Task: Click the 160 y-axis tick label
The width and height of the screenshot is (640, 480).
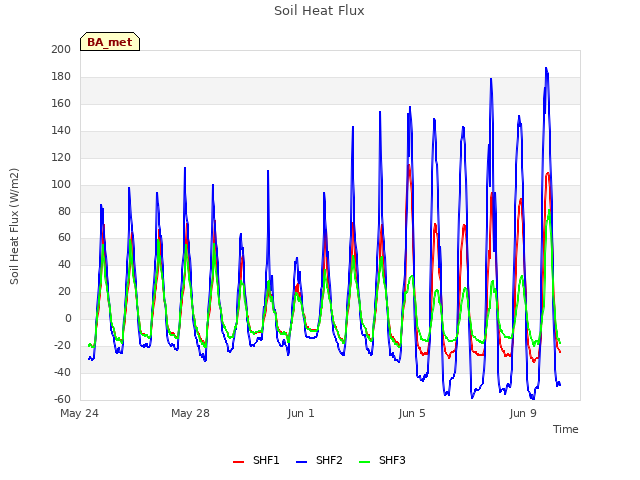Action: (x=61, y=103)
